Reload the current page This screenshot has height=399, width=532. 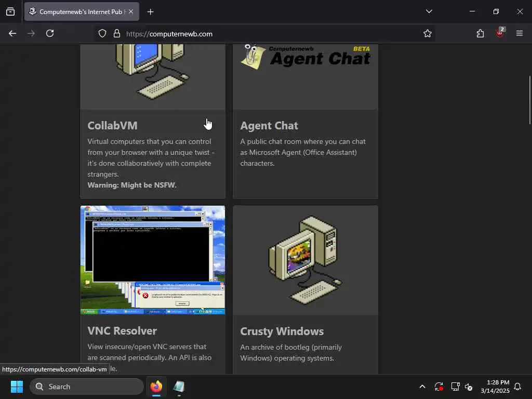[50, 33]
